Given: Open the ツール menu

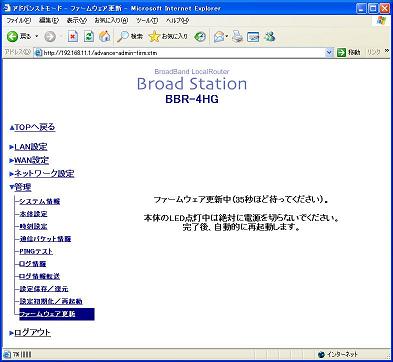Looking at the screenshot, I should click(x=147, y=20).
